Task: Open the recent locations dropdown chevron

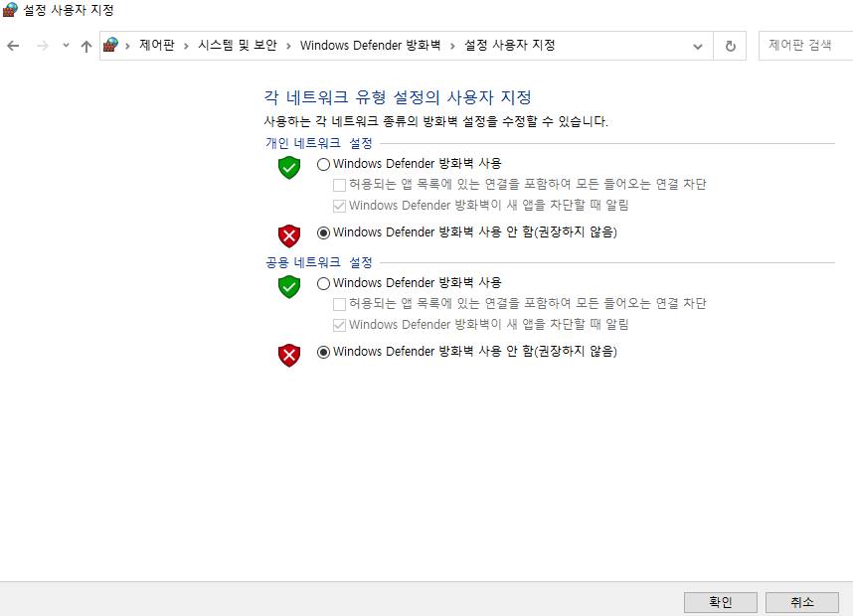Action: pos(66,46)
